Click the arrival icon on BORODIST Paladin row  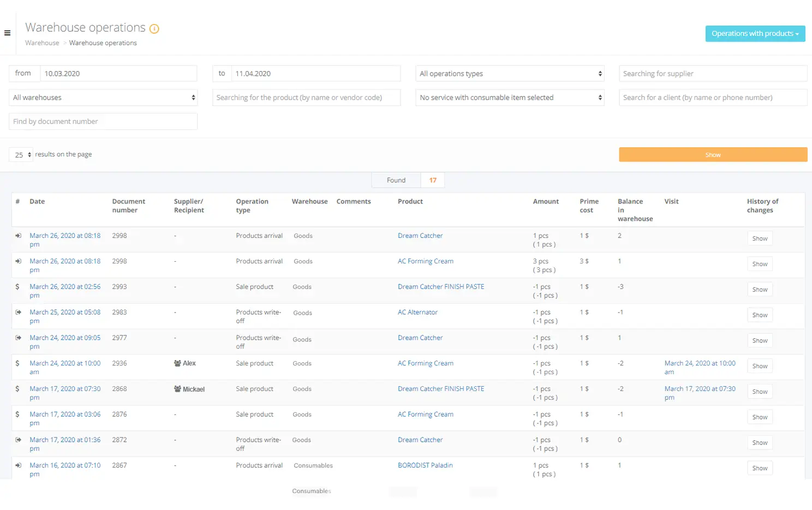point(18,465)
